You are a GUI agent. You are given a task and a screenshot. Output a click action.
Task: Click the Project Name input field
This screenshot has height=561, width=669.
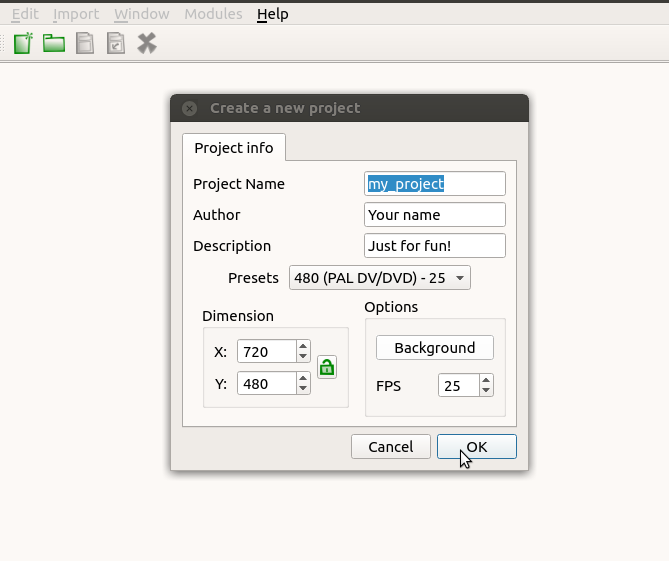pos(435,184)
